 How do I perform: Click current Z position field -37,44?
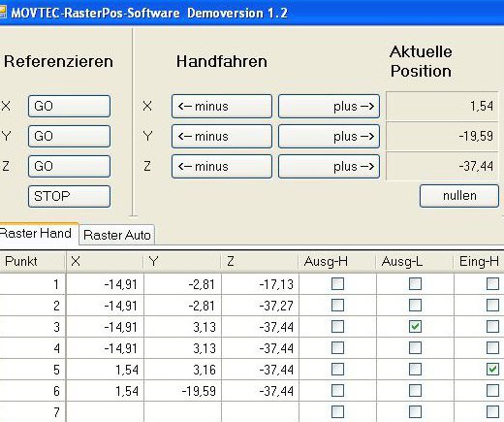[x=442, y=166]
